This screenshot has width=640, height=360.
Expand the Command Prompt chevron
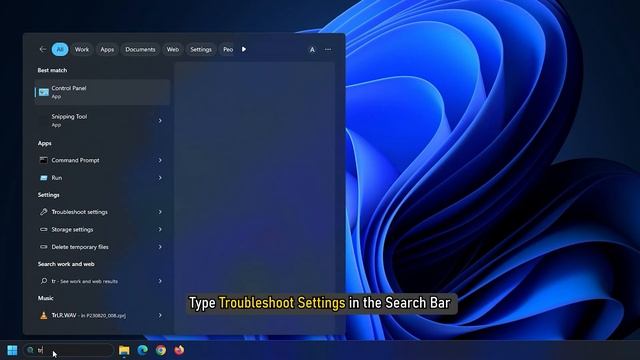click(x=160, y=160)
